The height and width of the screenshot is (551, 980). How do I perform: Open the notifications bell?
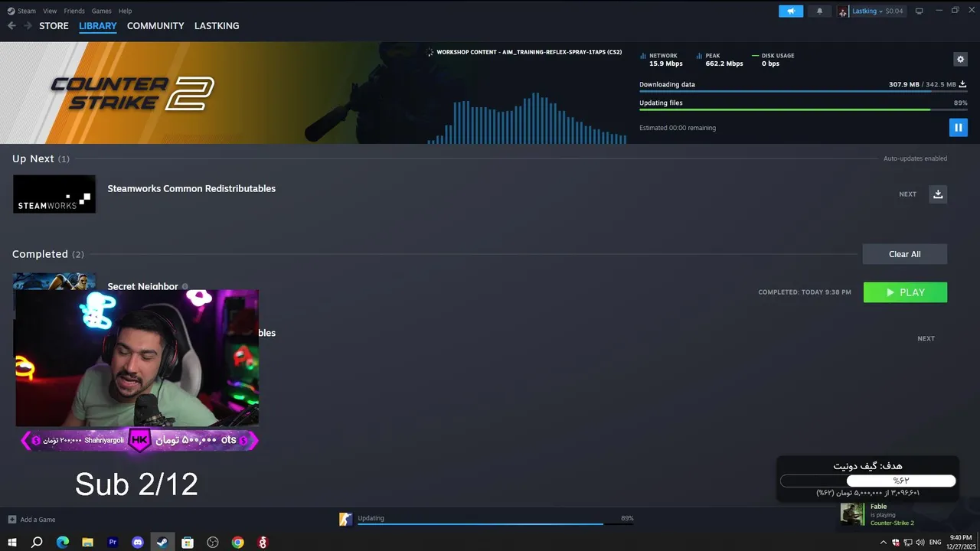(819, 11)
